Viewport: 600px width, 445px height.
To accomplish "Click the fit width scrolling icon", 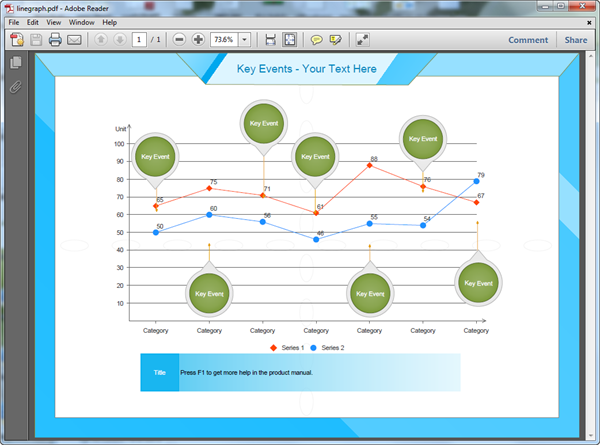I will pos(271,39).
